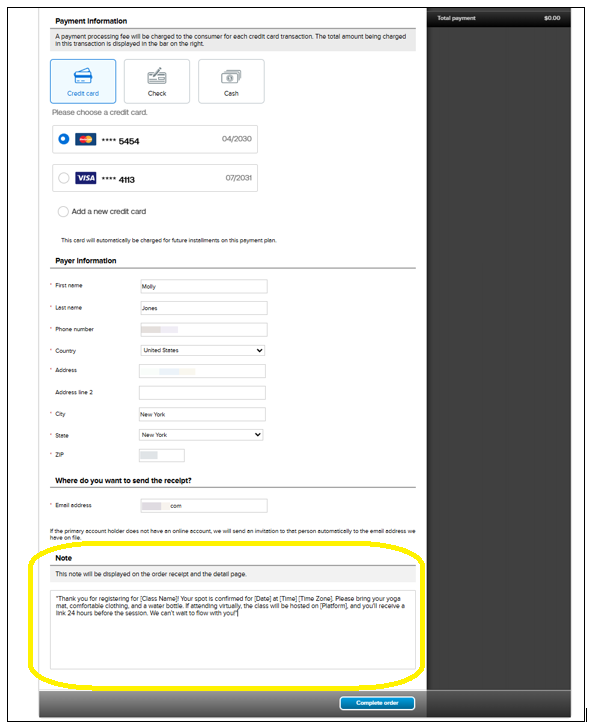Select the Credit card payment icon
591x726 pixels.
tap(83, 76)
